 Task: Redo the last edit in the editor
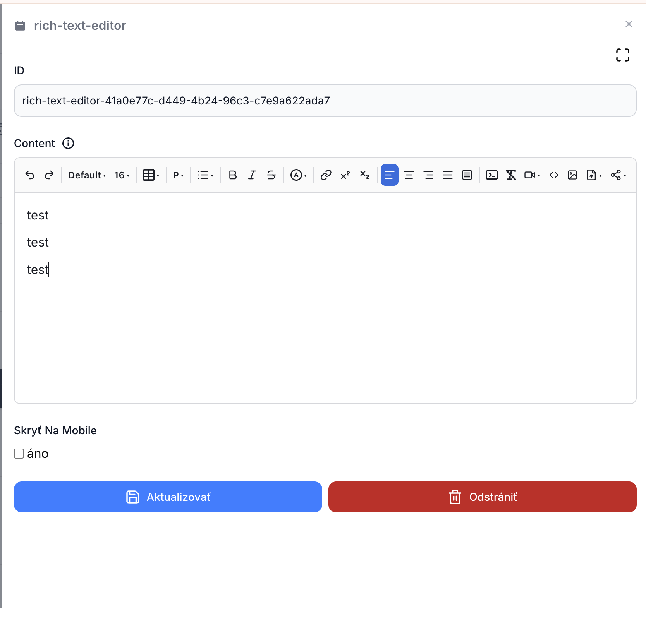(49, 175)
